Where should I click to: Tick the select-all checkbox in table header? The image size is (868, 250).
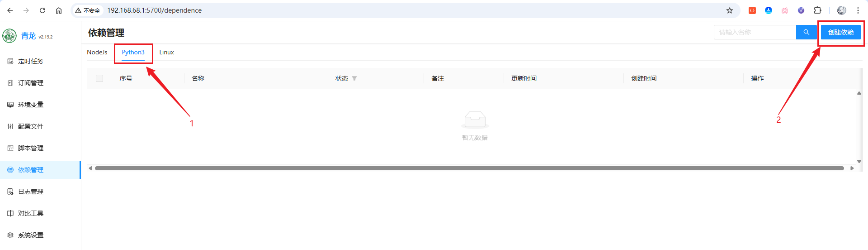click(x=99, y=78)
